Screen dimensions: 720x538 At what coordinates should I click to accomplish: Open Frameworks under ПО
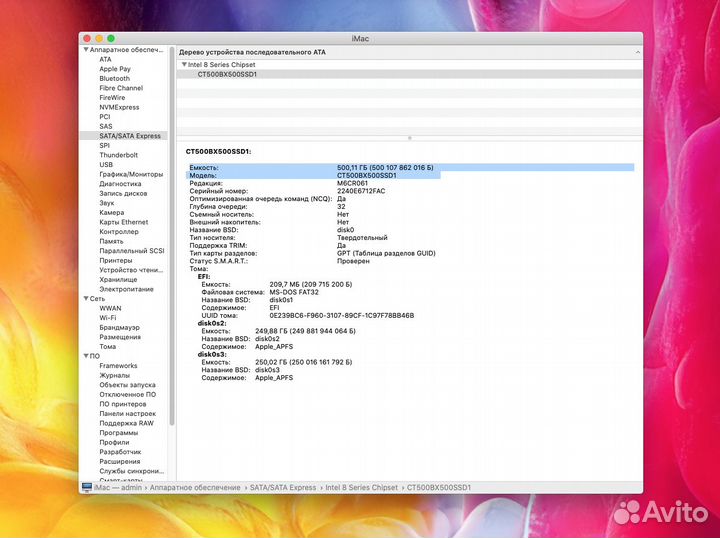pyautogui.click(x=118, y=366)
